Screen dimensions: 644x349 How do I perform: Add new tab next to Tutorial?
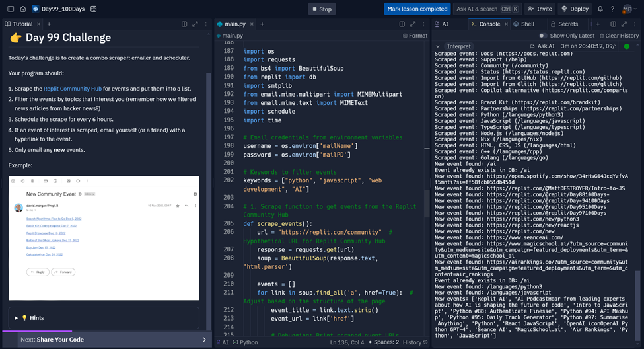pyautogui.click(x=49, y=24)
